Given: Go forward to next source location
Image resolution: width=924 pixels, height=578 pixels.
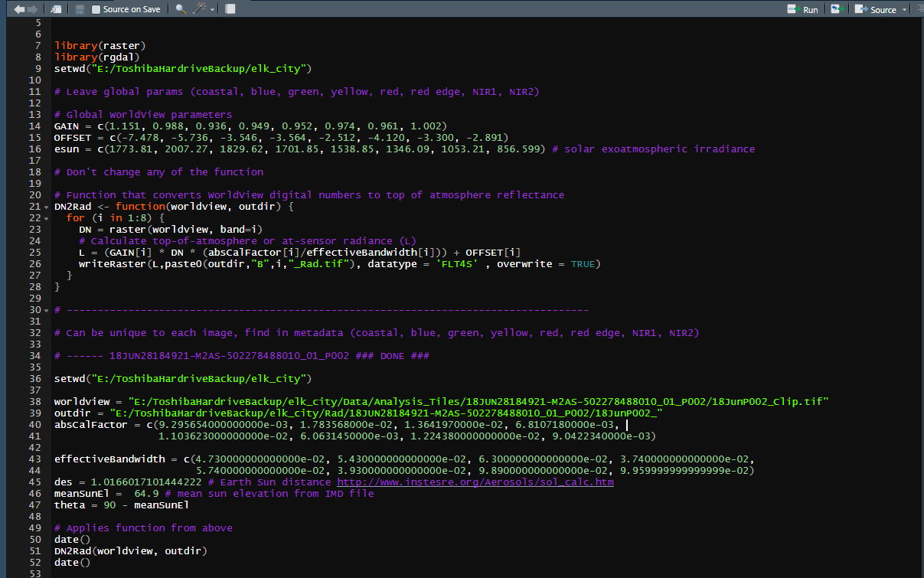Looking at the screenshot, I should click(x=32, y=9).
